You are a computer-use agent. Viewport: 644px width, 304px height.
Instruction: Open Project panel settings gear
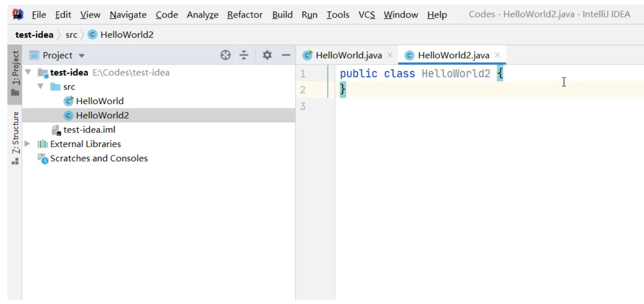tap(267, 55)
